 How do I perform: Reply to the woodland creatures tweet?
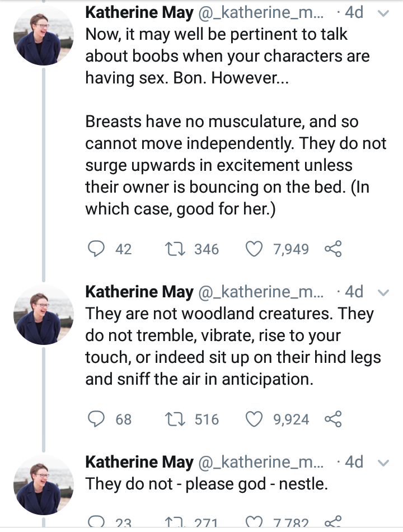(x=97, y=419)
